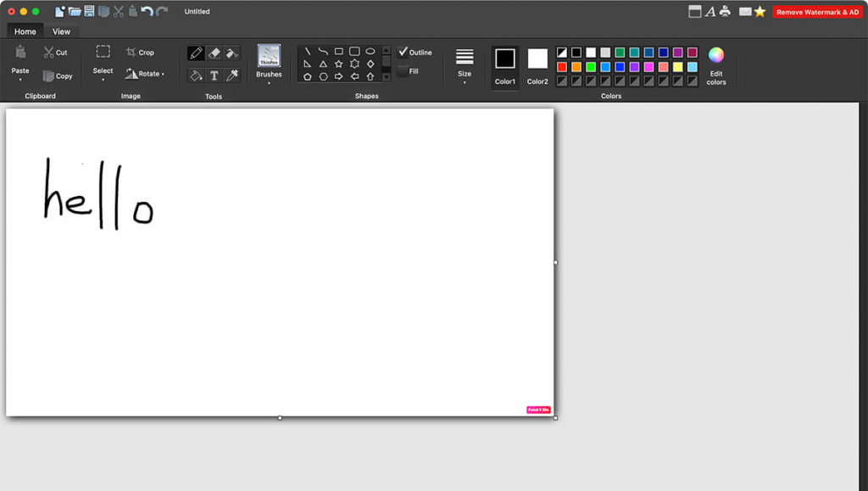Click the window layout icon at top right
The image size is (868, 491).
tap(695, 11)
